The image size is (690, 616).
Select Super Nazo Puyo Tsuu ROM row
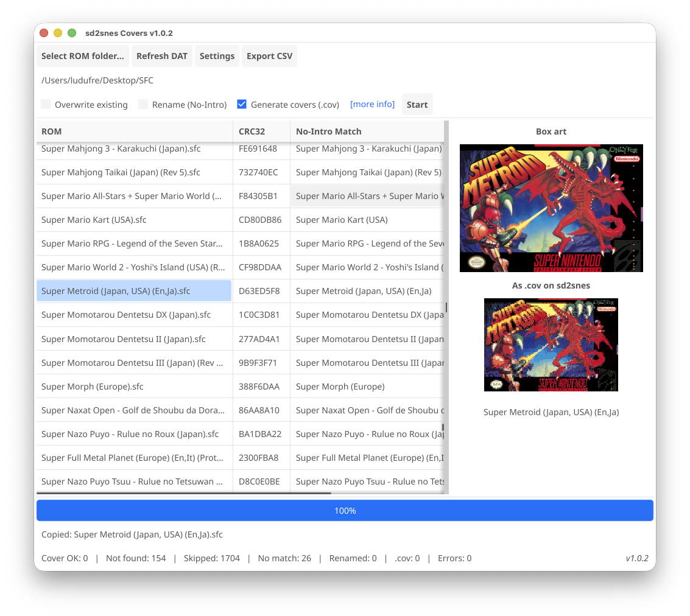[134, 481]
